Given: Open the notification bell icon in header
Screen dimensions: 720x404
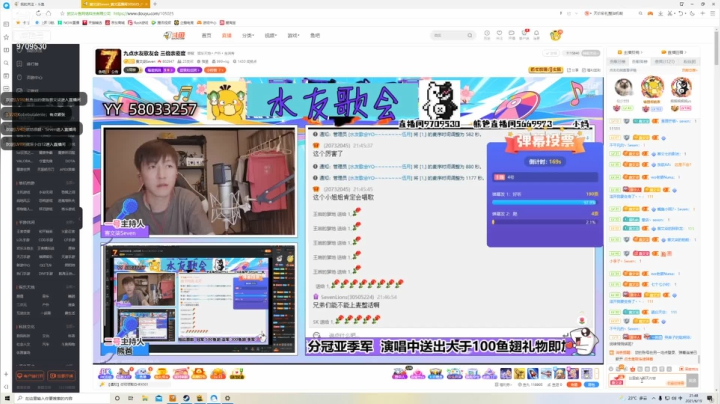Looking at the screenshot, I should pos(536,34).
